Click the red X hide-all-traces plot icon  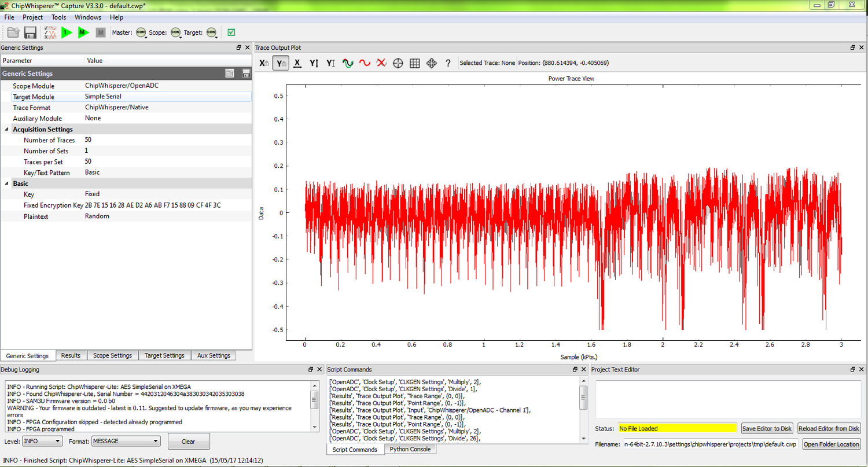pos(381,63)
